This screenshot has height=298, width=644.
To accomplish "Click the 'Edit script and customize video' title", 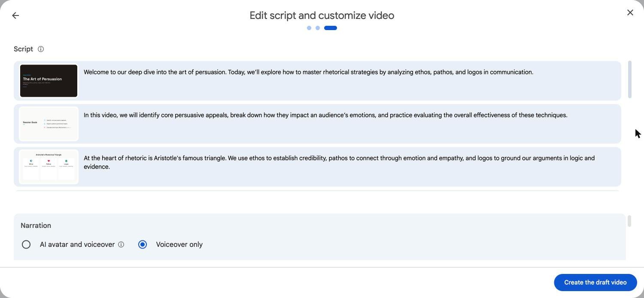I will (x=322, y=15).
